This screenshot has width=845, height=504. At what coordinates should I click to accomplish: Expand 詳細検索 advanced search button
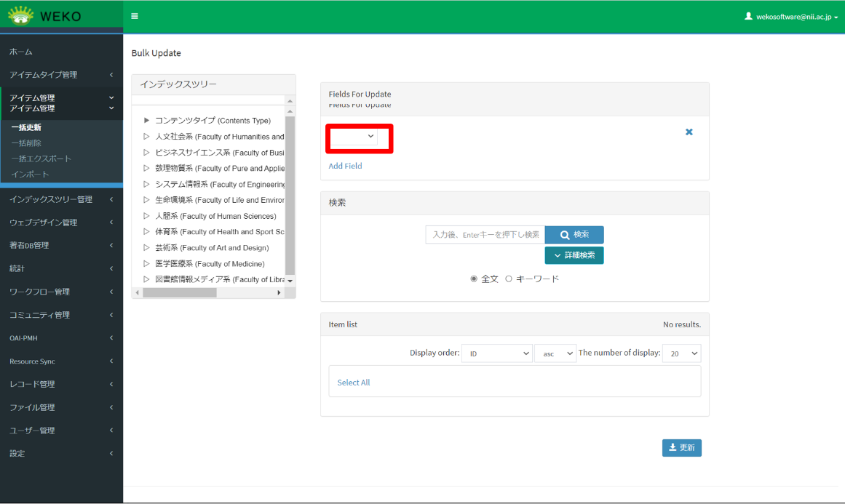point(574,255)
